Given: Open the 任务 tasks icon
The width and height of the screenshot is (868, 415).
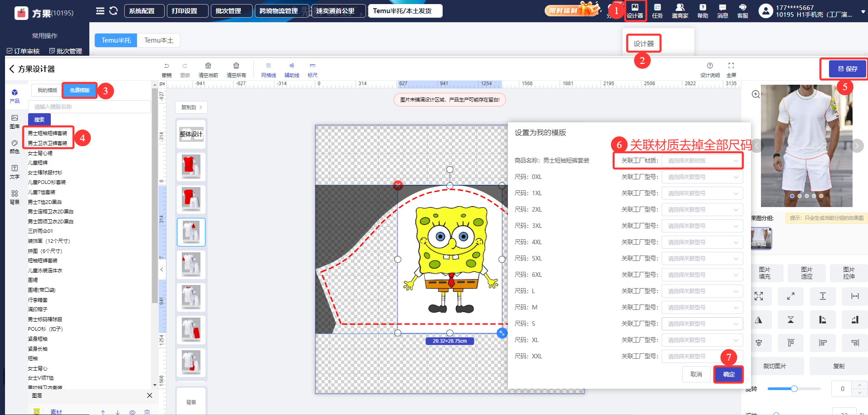Looking at the screenshot, I should 657,11.
